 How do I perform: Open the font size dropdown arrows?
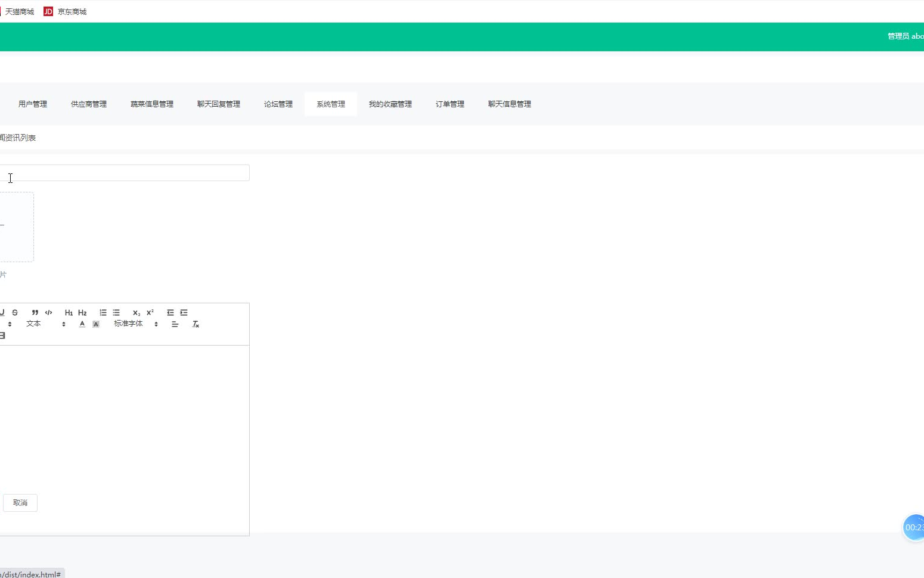point(10,324)
